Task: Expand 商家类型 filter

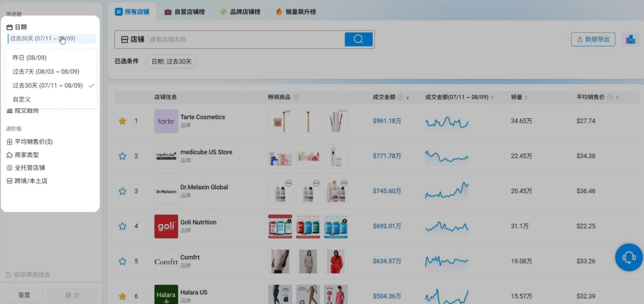Action: pos(22,154)
